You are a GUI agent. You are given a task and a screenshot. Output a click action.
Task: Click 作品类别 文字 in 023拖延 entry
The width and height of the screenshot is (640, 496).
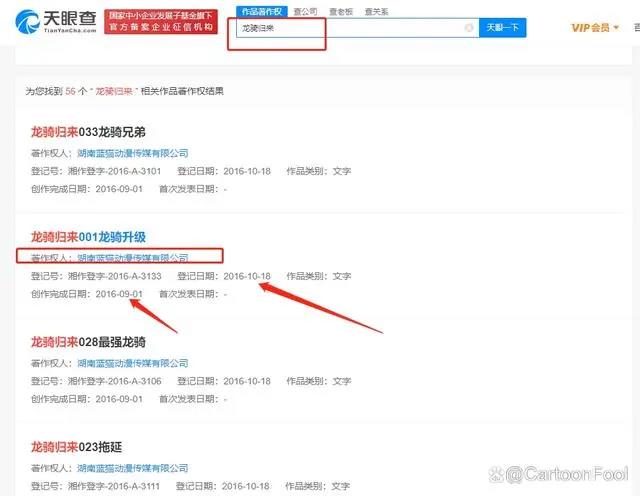(x=318, y=486)
